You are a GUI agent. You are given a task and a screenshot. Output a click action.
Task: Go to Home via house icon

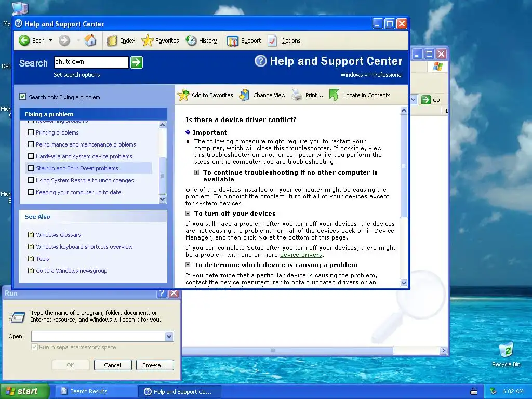point(90,41)
